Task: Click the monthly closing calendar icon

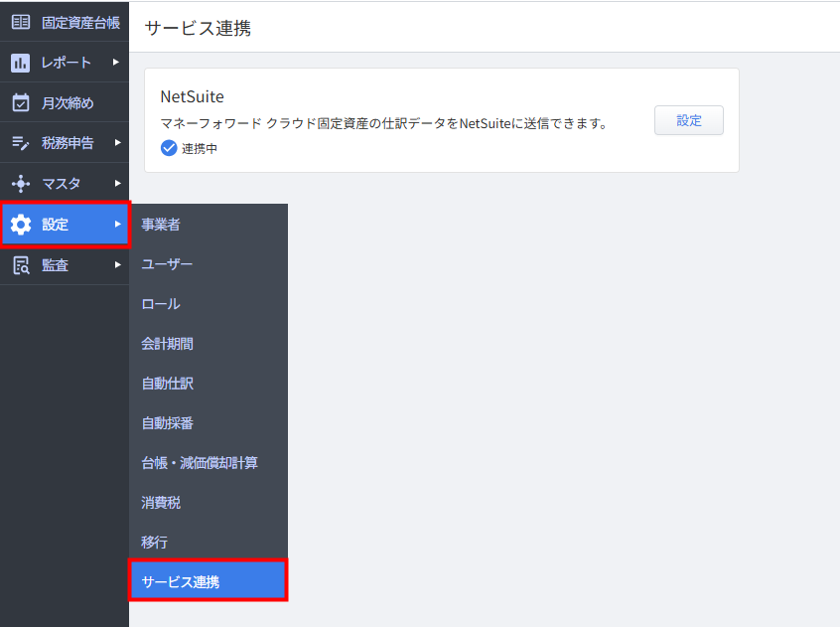Action: [20, 103]
